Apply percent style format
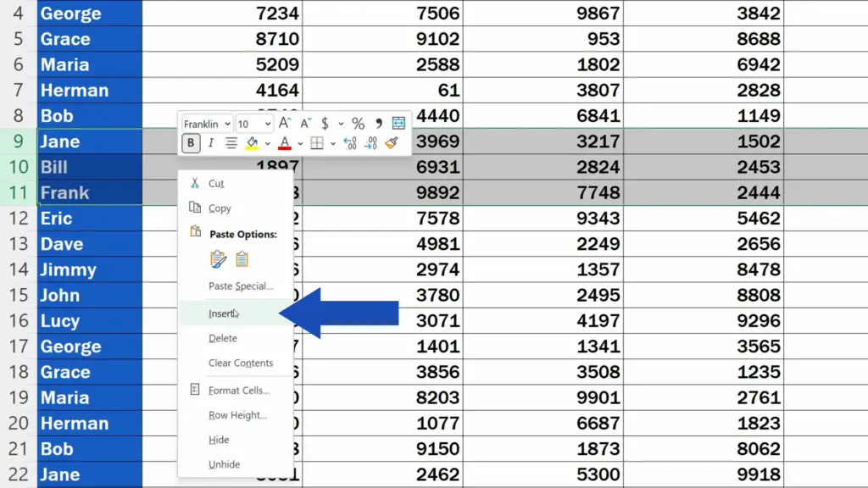This screenshot has width=868, height=488. (359, 124)
